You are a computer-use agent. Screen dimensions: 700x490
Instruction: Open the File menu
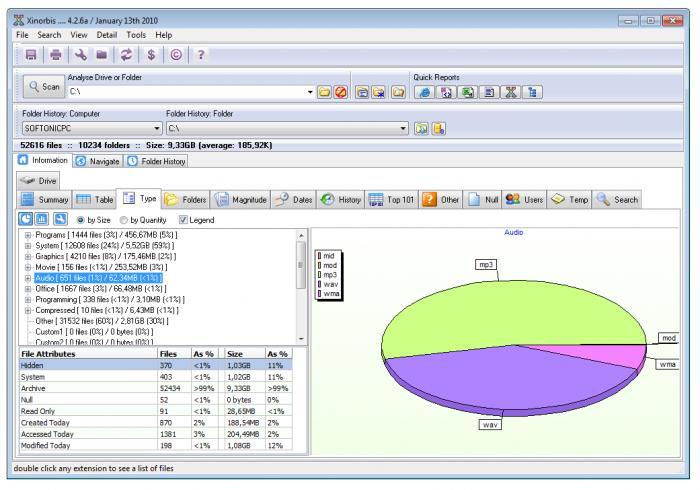[22, 35]
